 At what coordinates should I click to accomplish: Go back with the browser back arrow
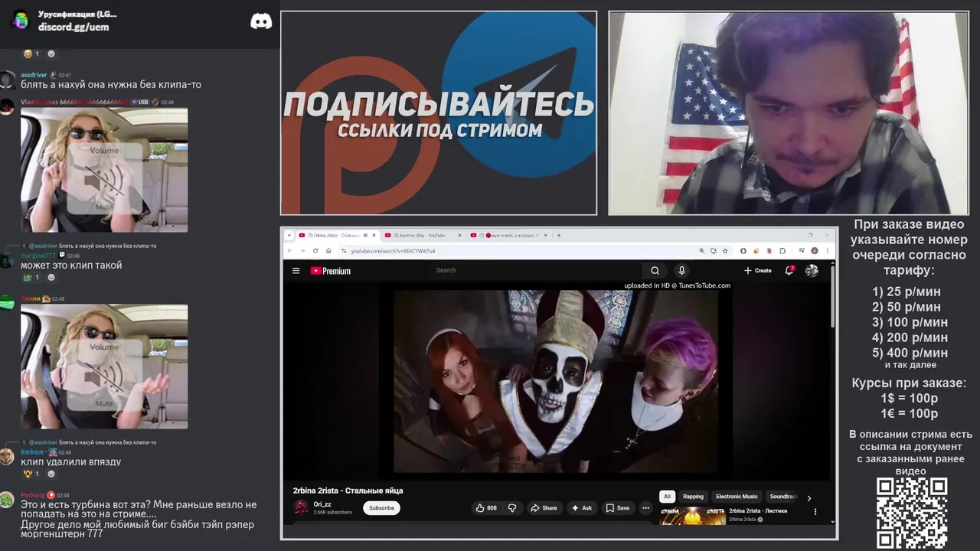coord(289,250)
